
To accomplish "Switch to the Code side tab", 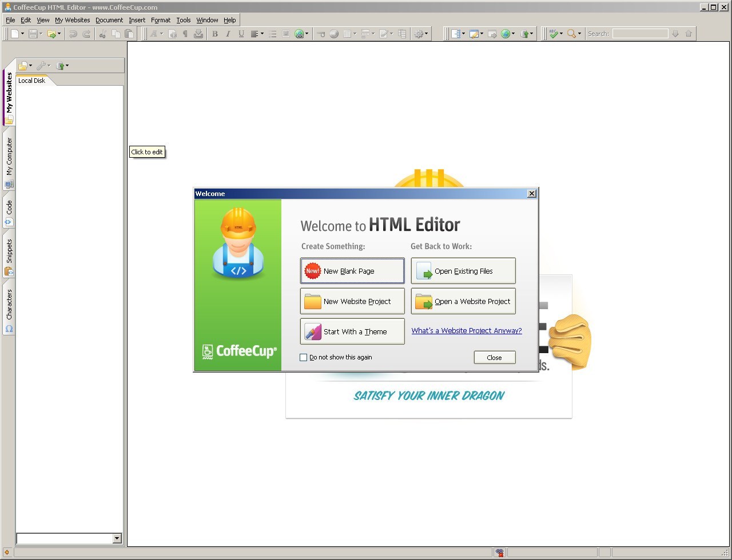I will [9, 211].
